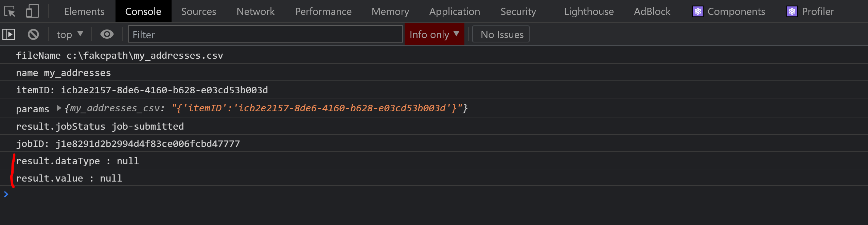
Task: Click into the console Filter field
Action: (x=265, y=34)
